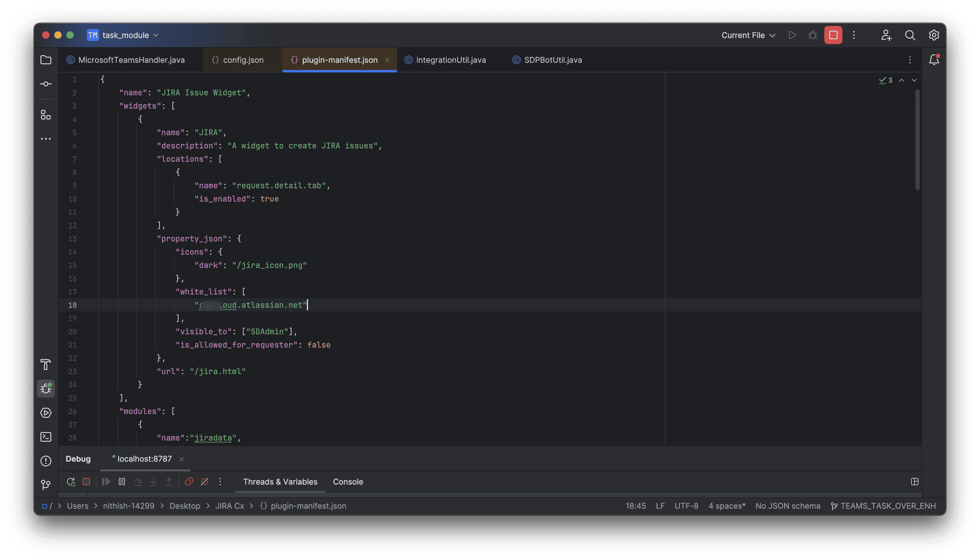Open the Project folder tool window
Viewport: 980px width, 560px height.
46,60
